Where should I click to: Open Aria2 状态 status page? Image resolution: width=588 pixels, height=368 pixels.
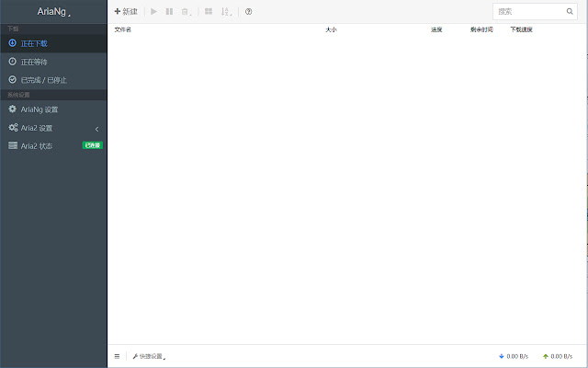coord(53,145)
